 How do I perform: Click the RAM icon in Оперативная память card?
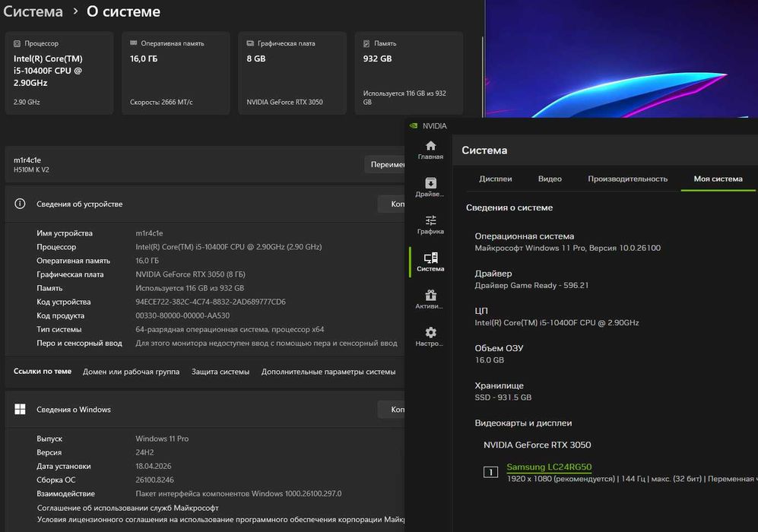tap(133, 43)
